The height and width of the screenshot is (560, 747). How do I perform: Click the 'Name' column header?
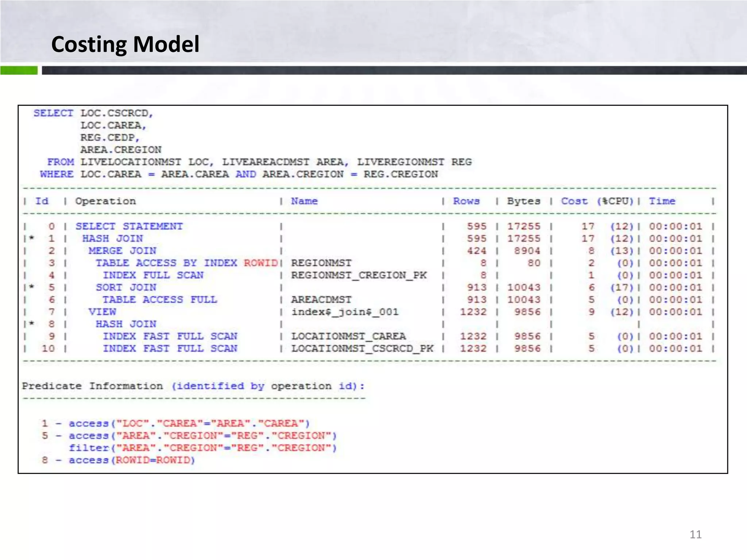pos(304,201)
